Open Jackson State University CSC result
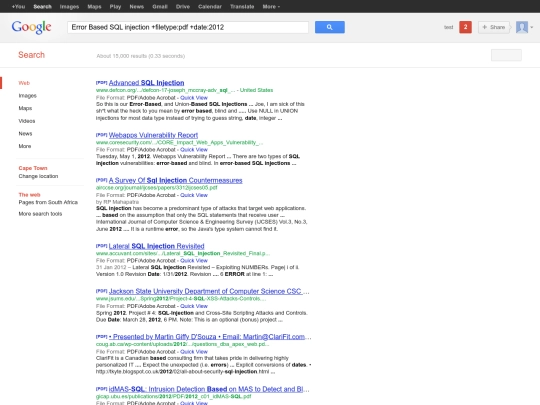Viewport: 540px width, 405px height. [x=209, y=291]
